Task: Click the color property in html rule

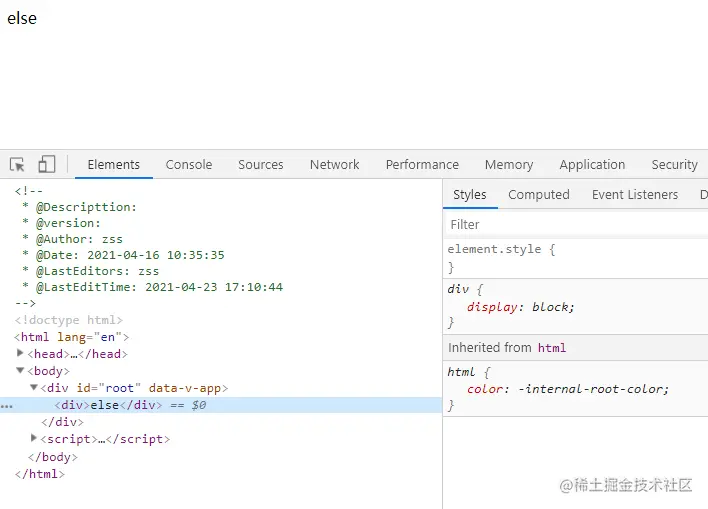Action: click(484, 389)
